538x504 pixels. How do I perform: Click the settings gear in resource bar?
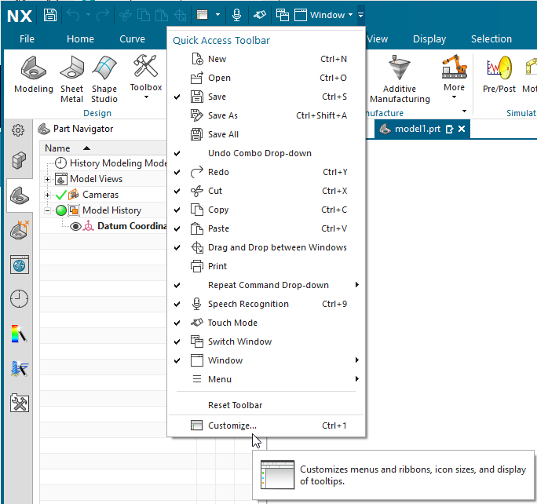tap(18, 130)
